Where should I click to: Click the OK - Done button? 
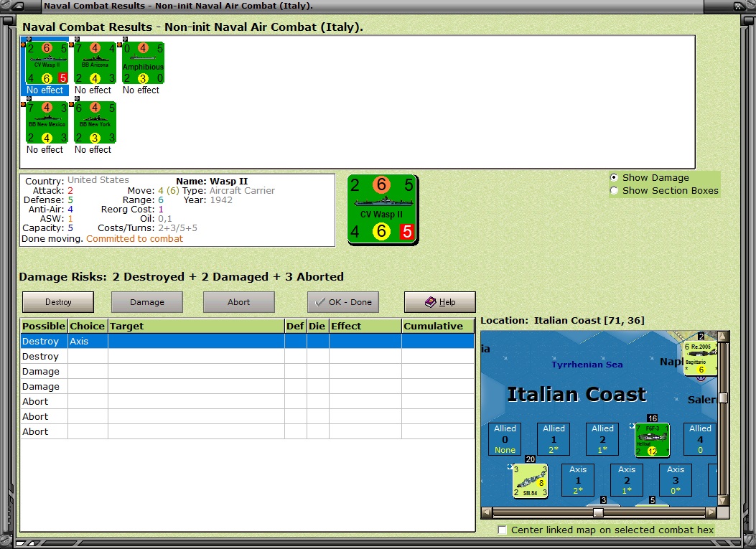[342, 302]
